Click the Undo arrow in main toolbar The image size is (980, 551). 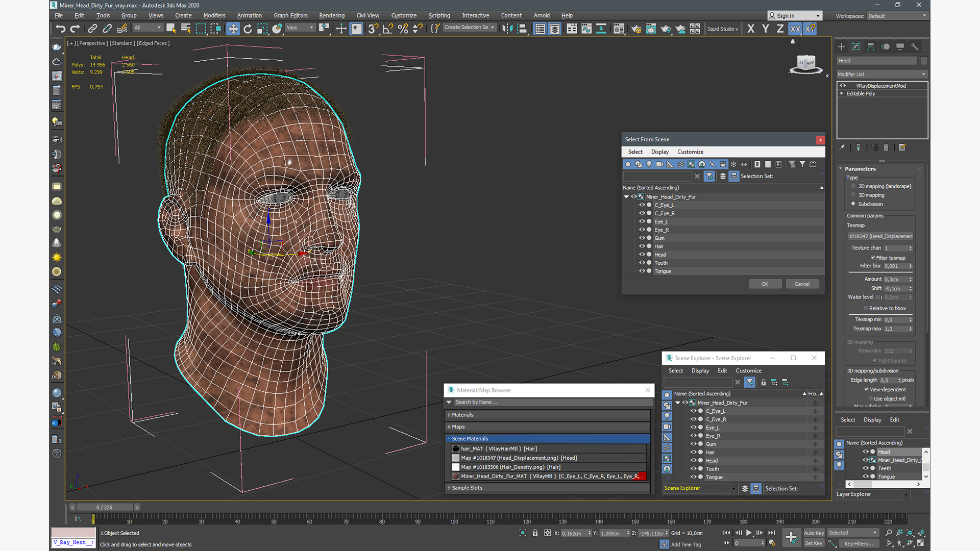(60, 29)
